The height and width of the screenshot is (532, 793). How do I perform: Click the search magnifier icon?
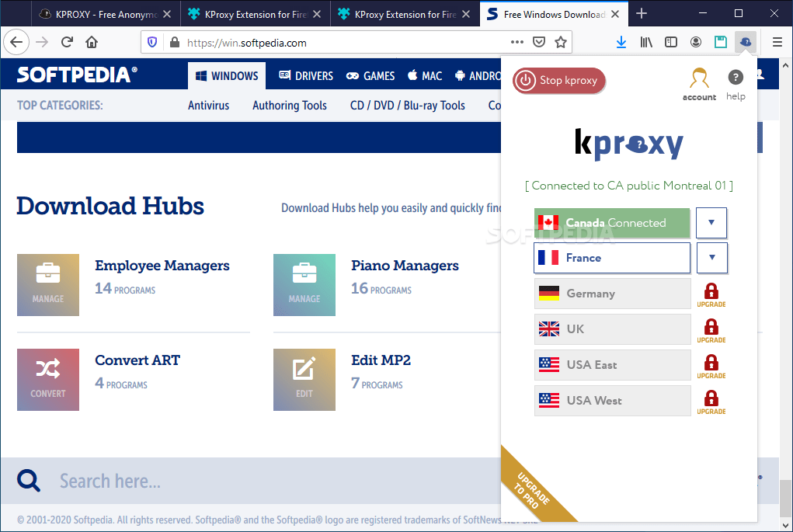click(x=28, y=481)
